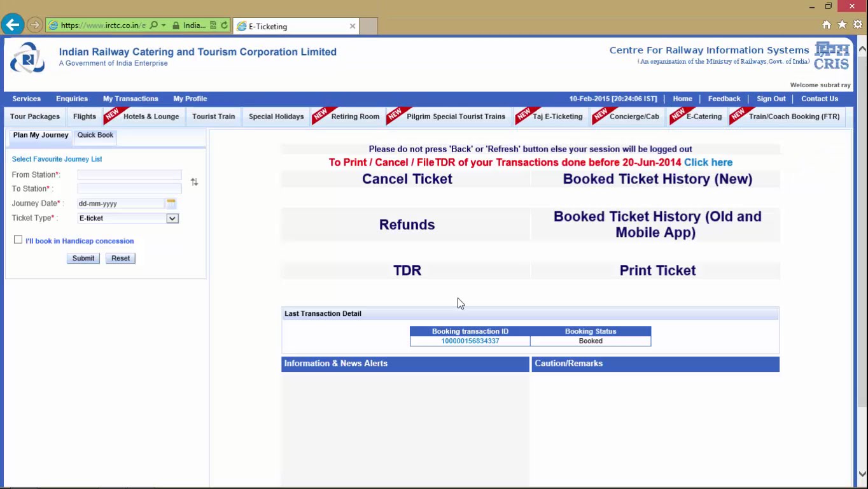The width and height of the screenshot is (868, 489).
Task: Open Booked Ticket History (New)
Action: [657, 179]
